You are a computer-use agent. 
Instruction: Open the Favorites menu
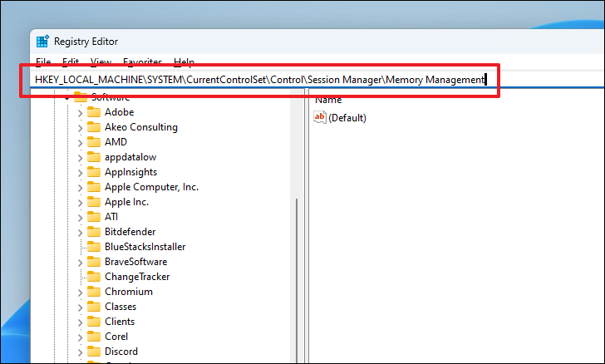tap(142, 61)
